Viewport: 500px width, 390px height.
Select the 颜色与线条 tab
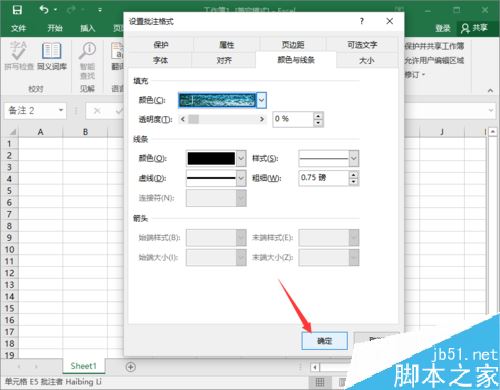pyautogui.click(x=296, y=60)
